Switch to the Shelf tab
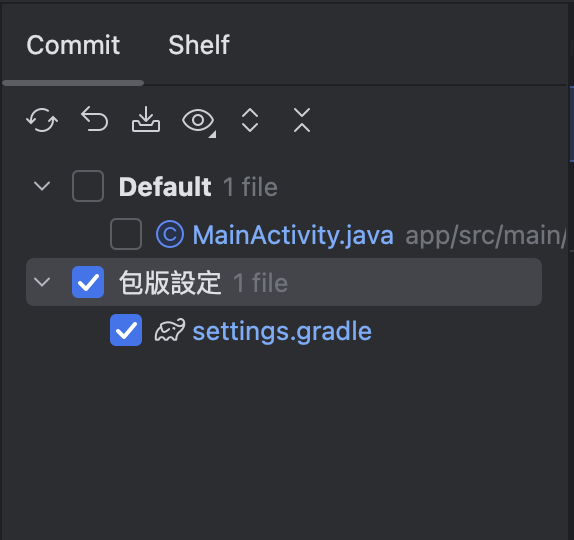This screenshot has width=574, height=540. coord(199,45)
